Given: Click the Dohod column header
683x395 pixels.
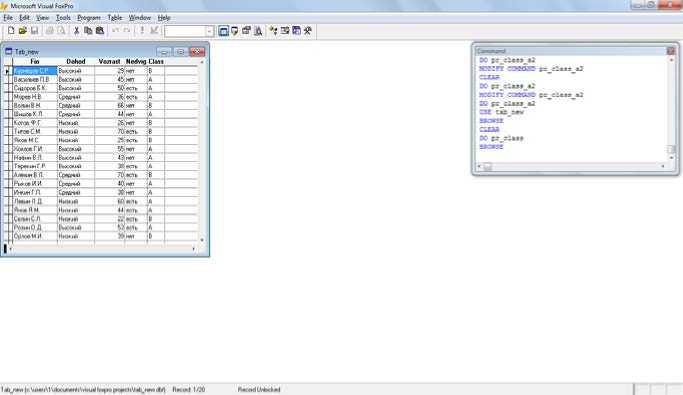Looking at the screenshot, I should point(76,61).
